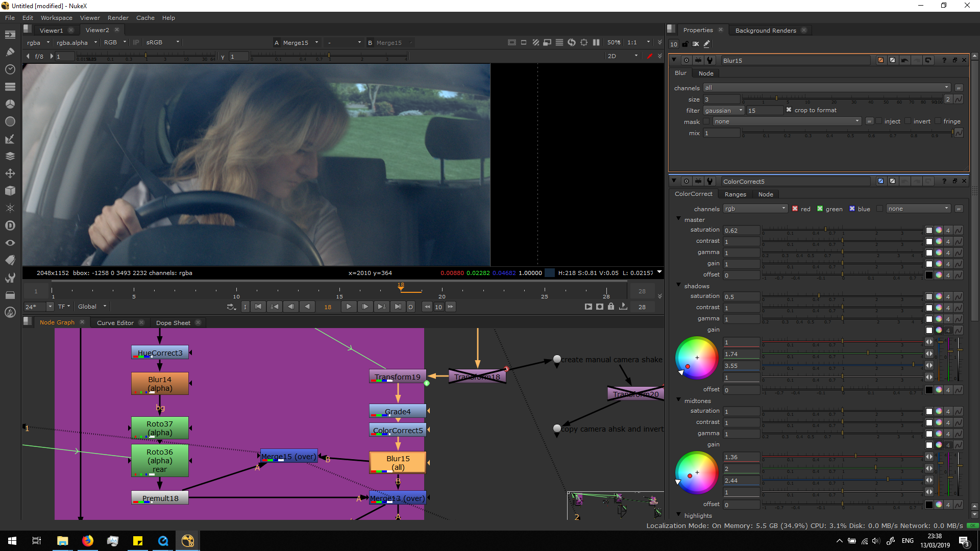
Task: Open the Transform nodes toolbar menu
Action: 10,173
